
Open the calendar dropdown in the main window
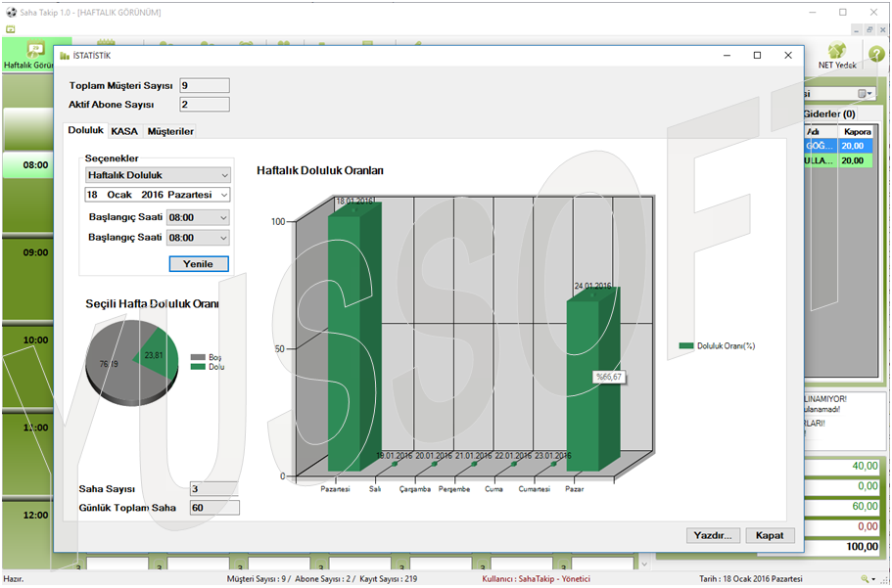[865, 93]
